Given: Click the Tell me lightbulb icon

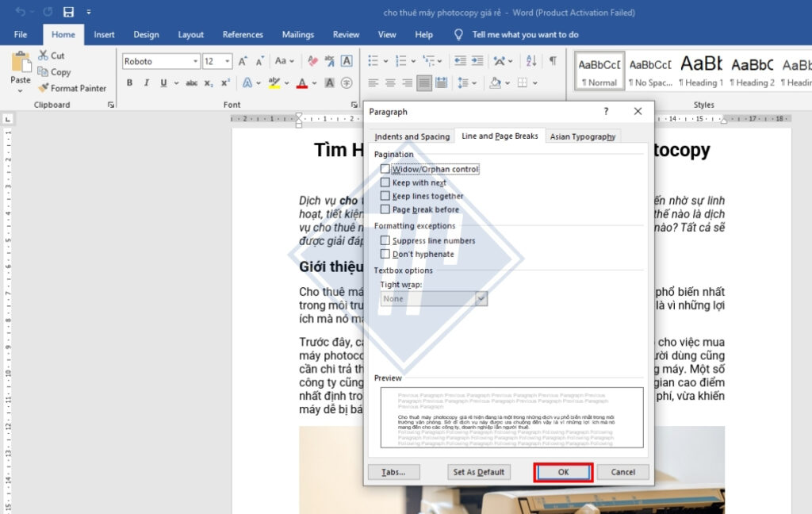Looking at the screenshot, I should click(x=458, y=34).
